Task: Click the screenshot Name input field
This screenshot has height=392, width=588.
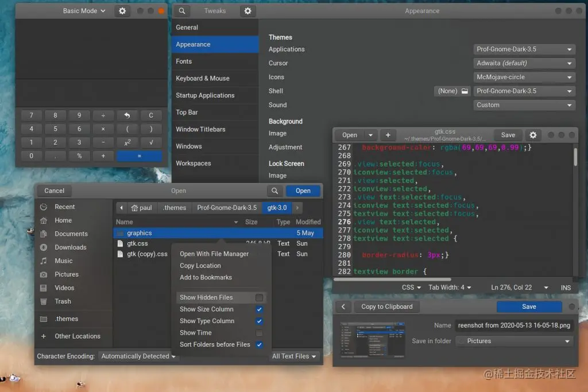Action: pyautogui.click(x=514, y=325)
